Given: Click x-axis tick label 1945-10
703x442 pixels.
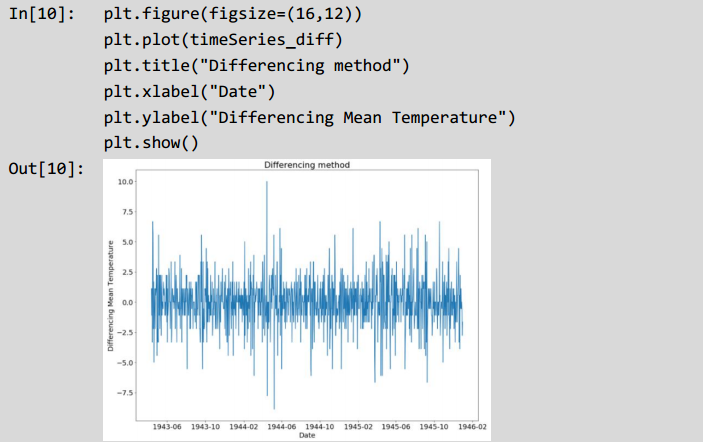Looking at the screenshot, I should [x=434, y=427].
